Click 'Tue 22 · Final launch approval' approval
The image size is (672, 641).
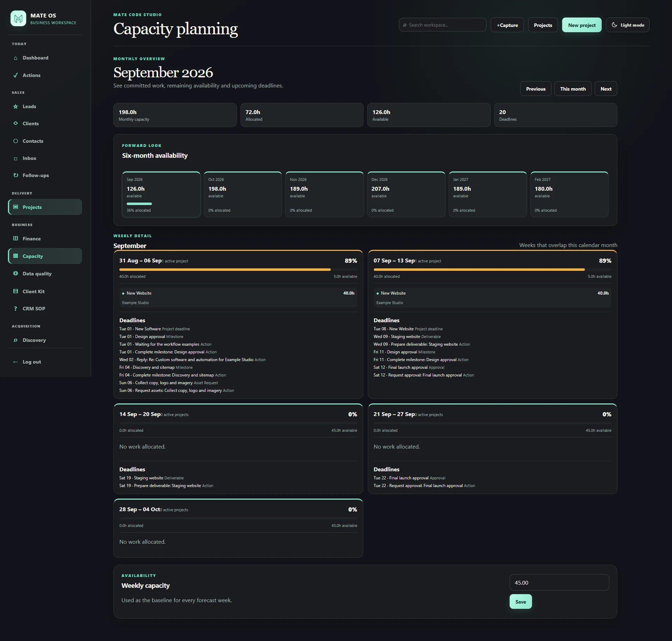pyautogui.click(x=409, y=478)
